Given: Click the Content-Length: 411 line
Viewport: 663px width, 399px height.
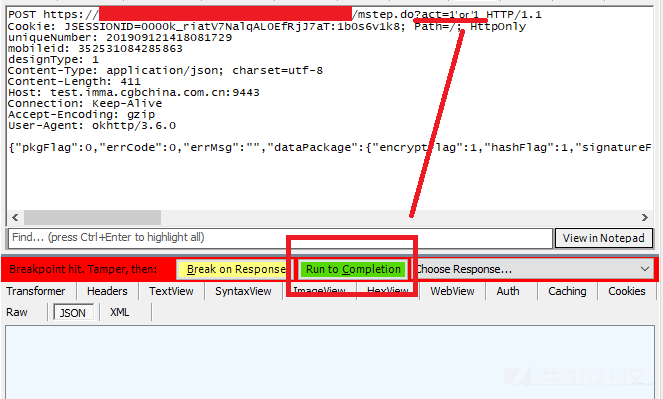Looking at the screenshot, I should (74, 82).
